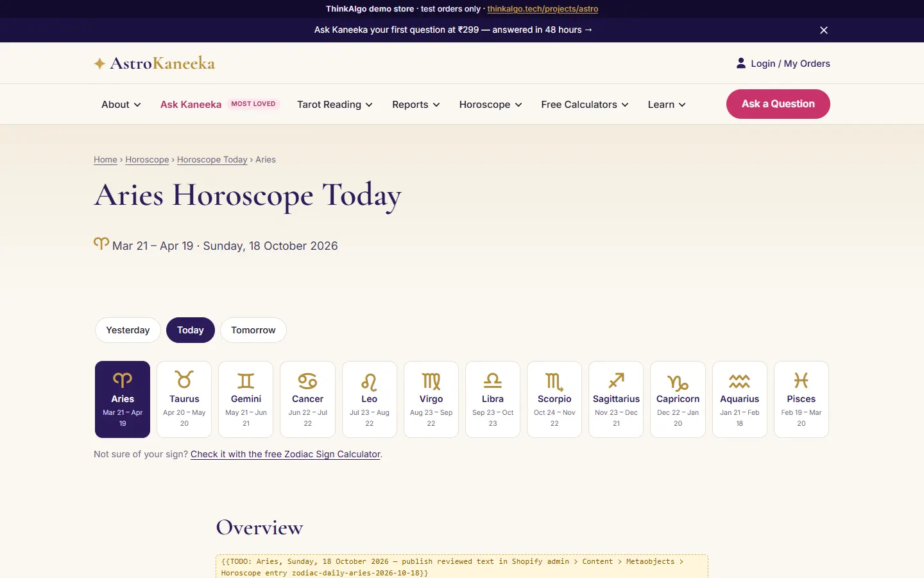Click the Ask a Question button
The image size is (924, 578).
(x=778, y=104)
